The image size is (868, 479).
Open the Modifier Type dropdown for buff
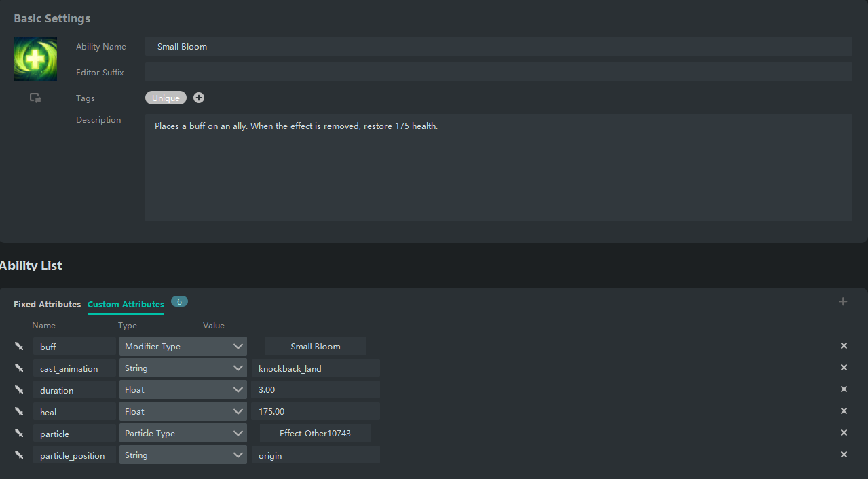(x=183, y=347)
